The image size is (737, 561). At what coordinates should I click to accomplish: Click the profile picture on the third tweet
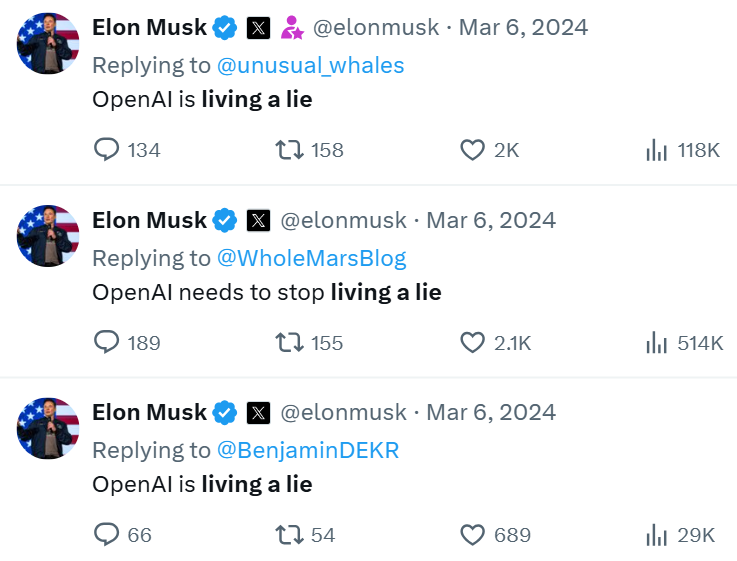(48, 428)
